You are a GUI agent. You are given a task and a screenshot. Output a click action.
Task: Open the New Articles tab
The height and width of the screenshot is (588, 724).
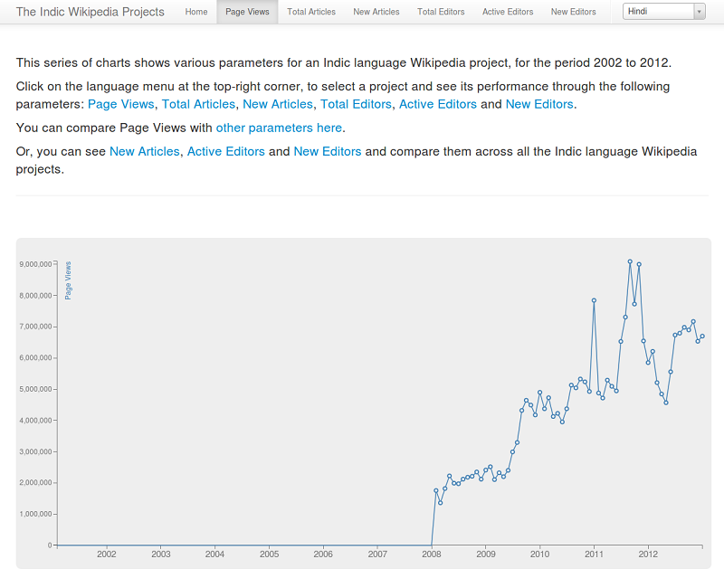(x=376, y=12)
